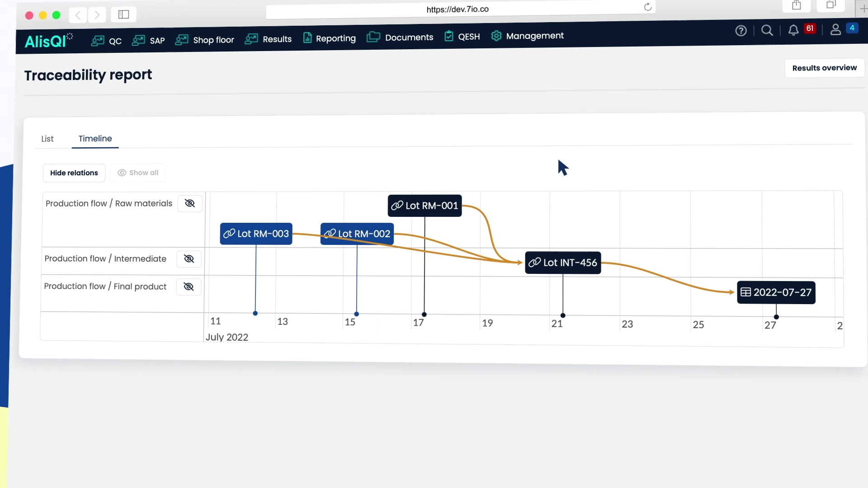Open Shop floor from the navigation bar
Screen dimensions: 868x488
pyautogui.click(x=182, y=40)
